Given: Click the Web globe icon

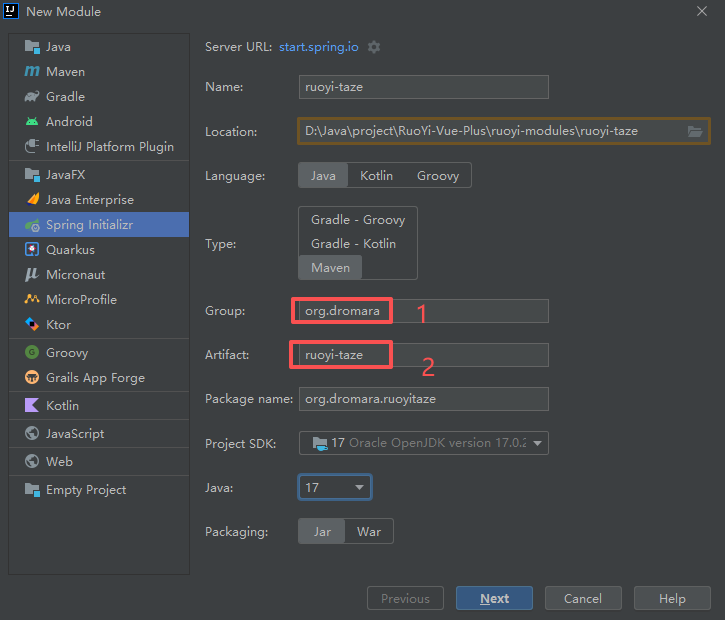Looking at the screenshot, I should [32, 461].
